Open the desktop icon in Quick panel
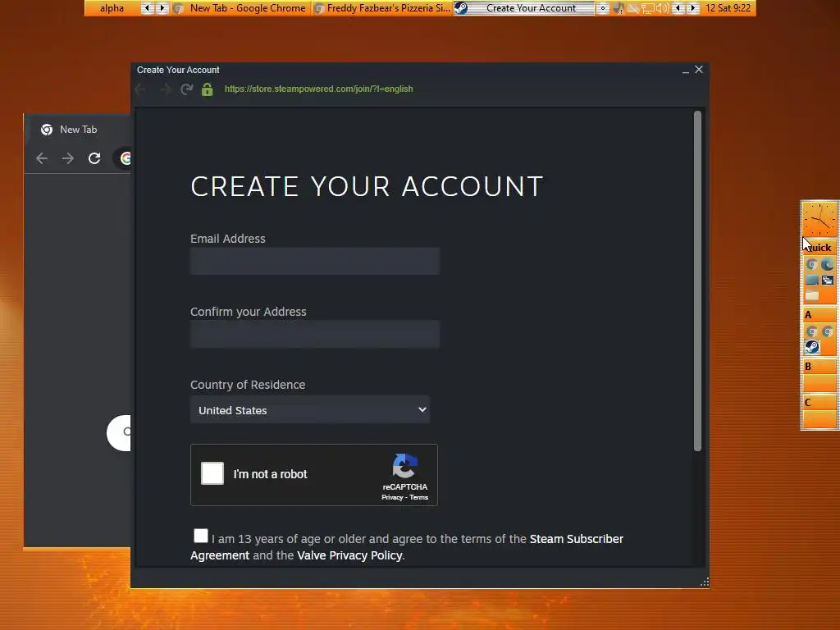This screenshot has width=840, height=630. pos(811,281)
